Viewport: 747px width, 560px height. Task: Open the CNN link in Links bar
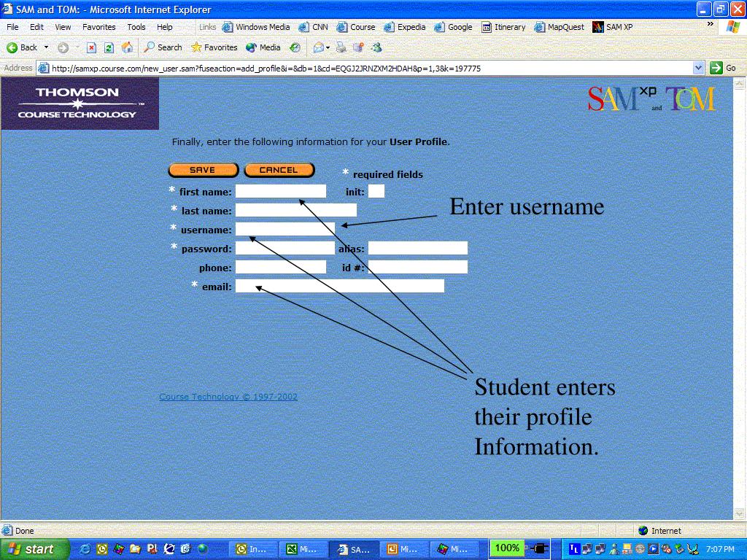click(314, 27)
